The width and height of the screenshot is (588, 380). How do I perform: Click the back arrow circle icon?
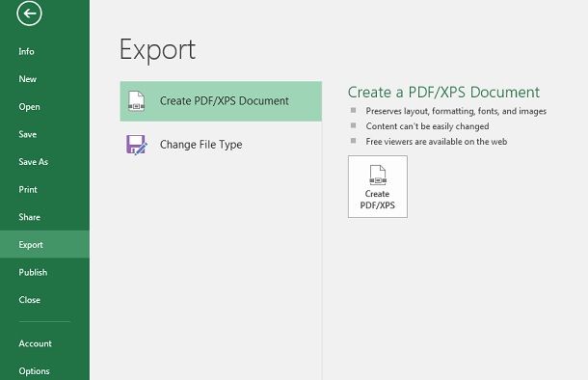[x=29, y=14]
